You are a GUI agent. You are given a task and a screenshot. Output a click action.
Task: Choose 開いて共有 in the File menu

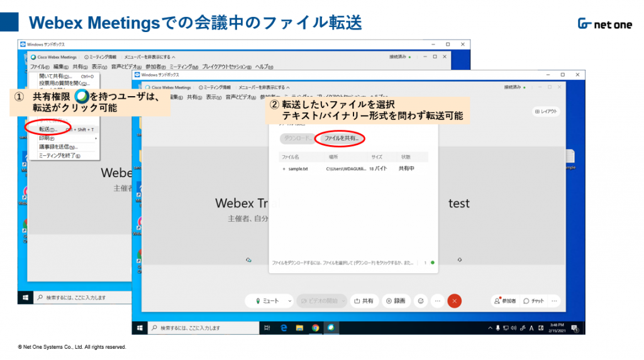point(64,77)
